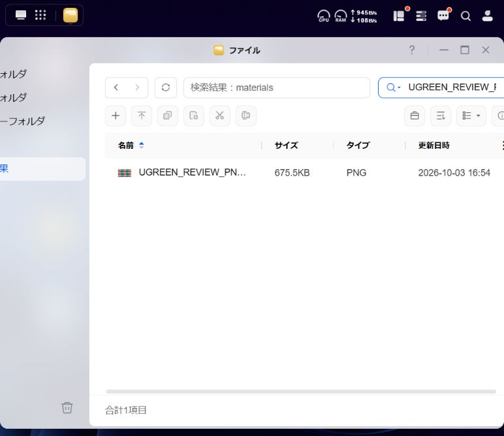Image resolution: width=504 pixels, height=436 pixels.
Task: Click the rename toolbar button
Action: 245,116
